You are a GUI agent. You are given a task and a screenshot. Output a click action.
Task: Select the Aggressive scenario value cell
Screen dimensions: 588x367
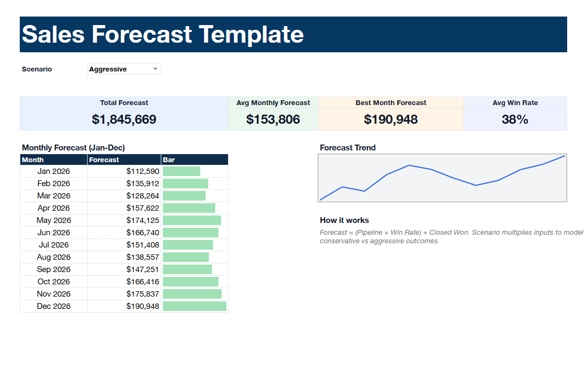coord(119,69)
